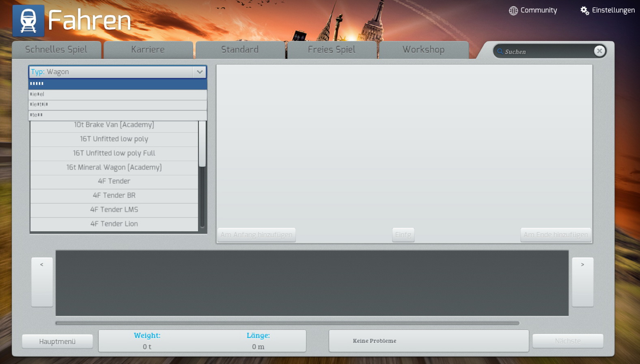Go to the Karriere tab
This screenshot has width=640, height=364.
pos(148,50)
